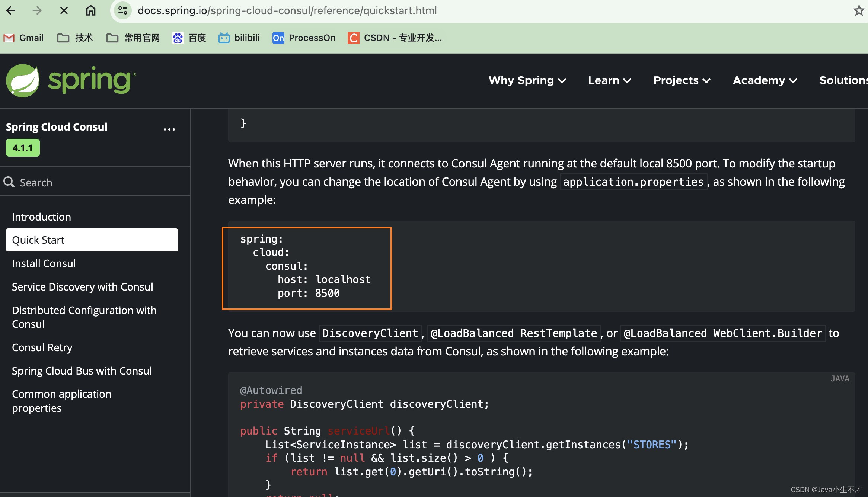Open the Install Consul page
The image size is (868, 497).
tap(44, 263)
